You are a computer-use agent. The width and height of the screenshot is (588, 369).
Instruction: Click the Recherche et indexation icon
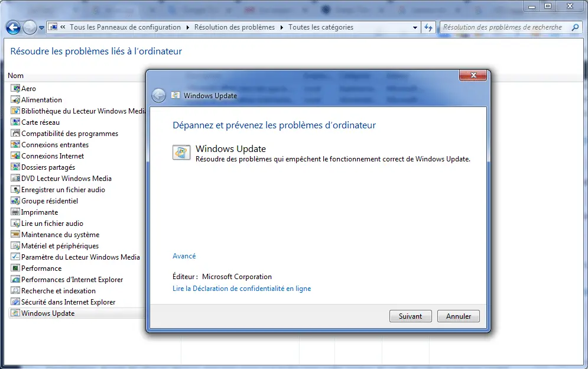[x=15, y=291]
